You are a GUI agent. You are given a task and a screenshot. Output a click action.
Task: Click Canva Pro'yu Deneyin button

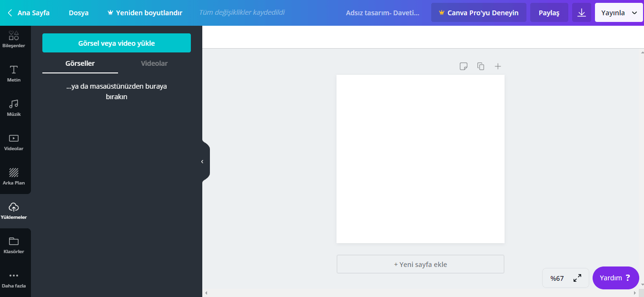(x=479, y=13)
